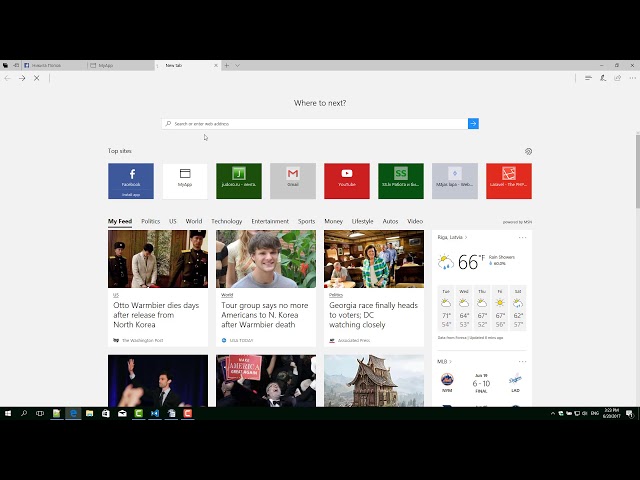Screen dimensions: 640x480
Task: Open the Windows Start menu
Action: pyautogui.click(x=8, y=413)
